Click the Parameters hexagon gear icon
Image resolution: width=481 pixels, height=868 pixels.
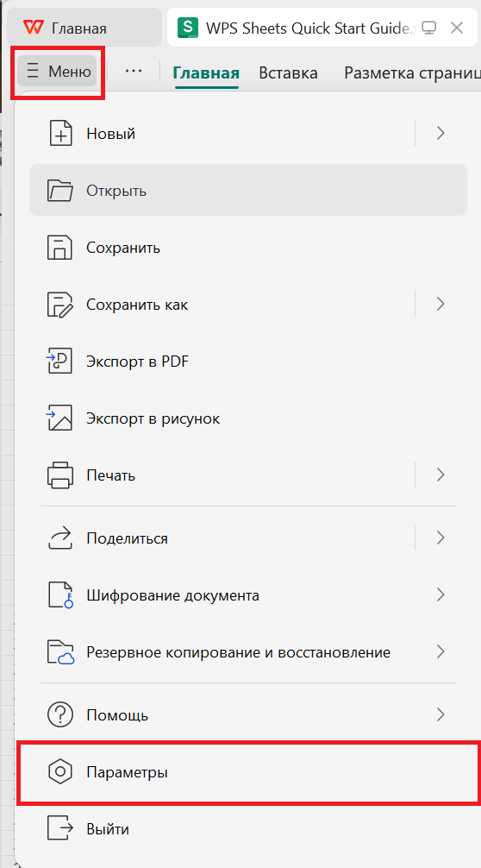pyautogui.click(x=60, y=771)
